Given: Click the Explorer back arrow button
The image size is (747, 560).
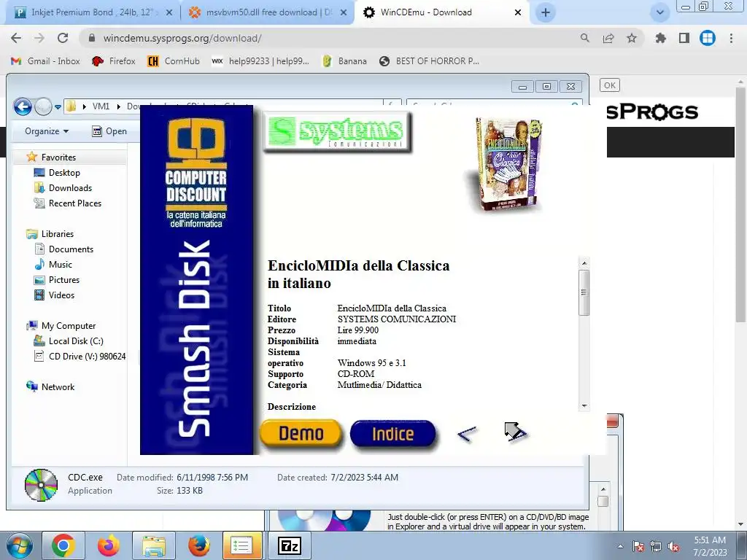Looking at the screenshot, I should pos(23,106).
